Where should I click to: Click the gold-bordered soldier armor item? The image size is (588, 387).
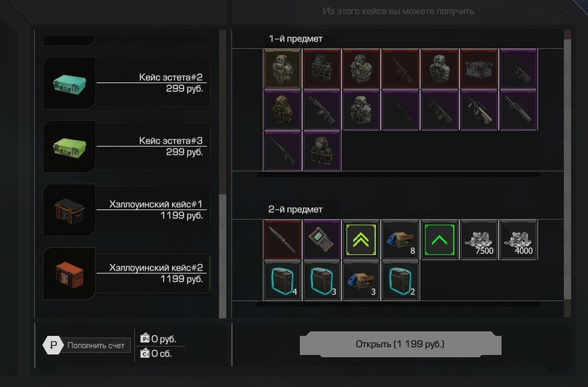tap(283, 69)
